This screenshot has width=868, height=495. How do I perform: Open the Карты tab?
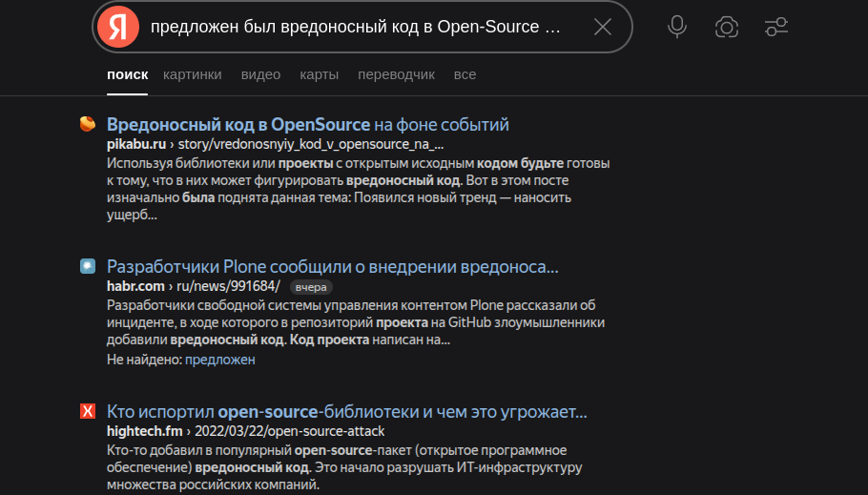tap(319, 74)
